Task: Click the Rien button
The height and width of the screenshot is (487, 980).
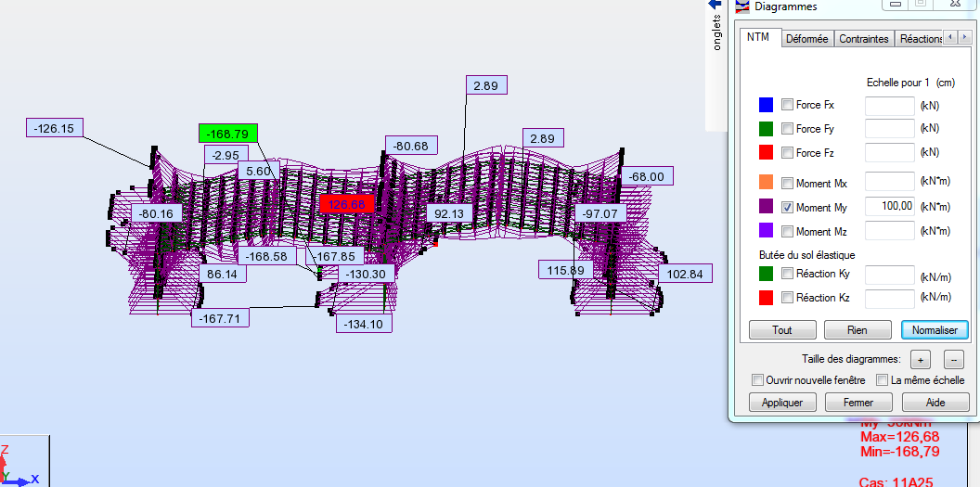Action: [857, 329]
